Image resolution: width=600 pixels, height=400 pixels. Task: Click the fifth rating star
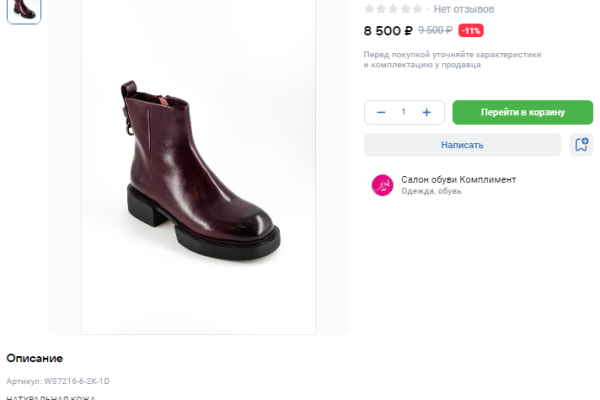[x=418, y=9]
